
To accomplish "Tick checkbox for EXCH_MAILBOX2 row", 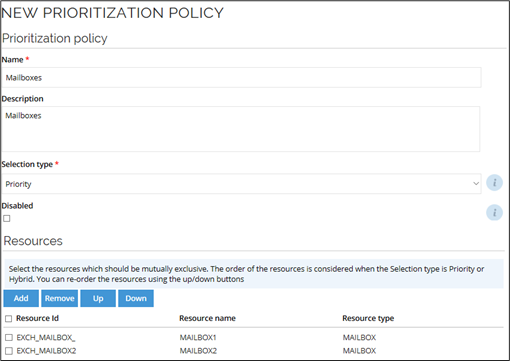I will (x=9, y=351).
